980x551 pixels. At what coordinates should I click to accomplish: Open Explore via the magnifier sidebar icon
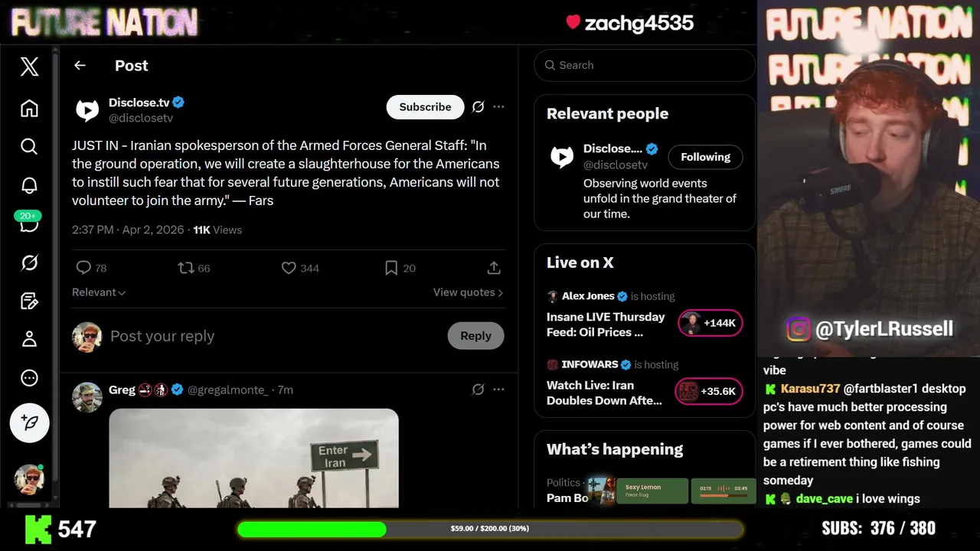point(29,146)
